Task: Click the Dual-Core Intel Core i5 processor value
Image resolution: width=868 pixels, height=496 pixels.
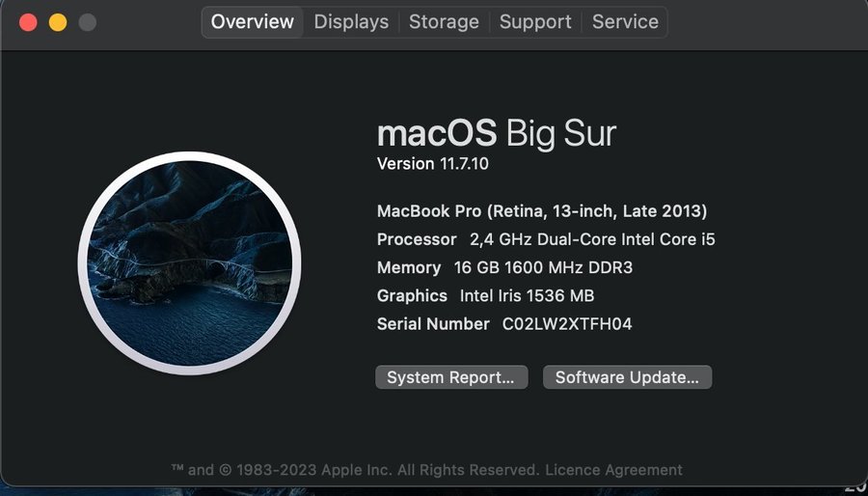Action: click(592, 239)
